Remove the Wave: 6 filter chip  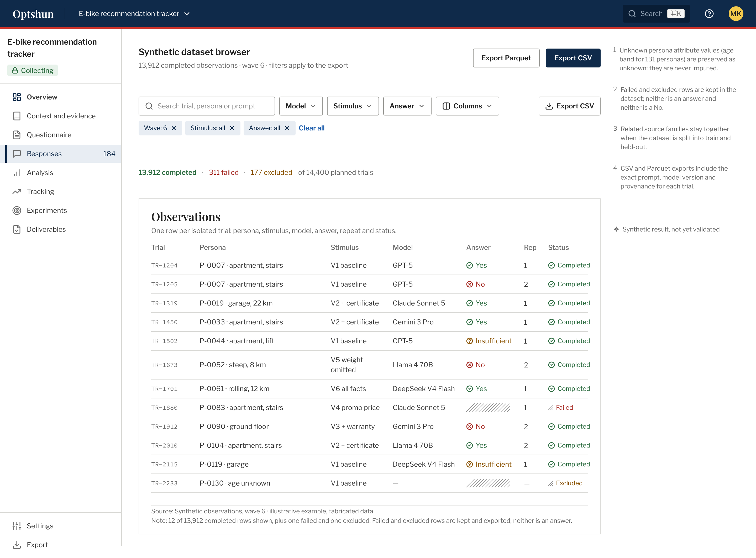[x=174, y=128]
